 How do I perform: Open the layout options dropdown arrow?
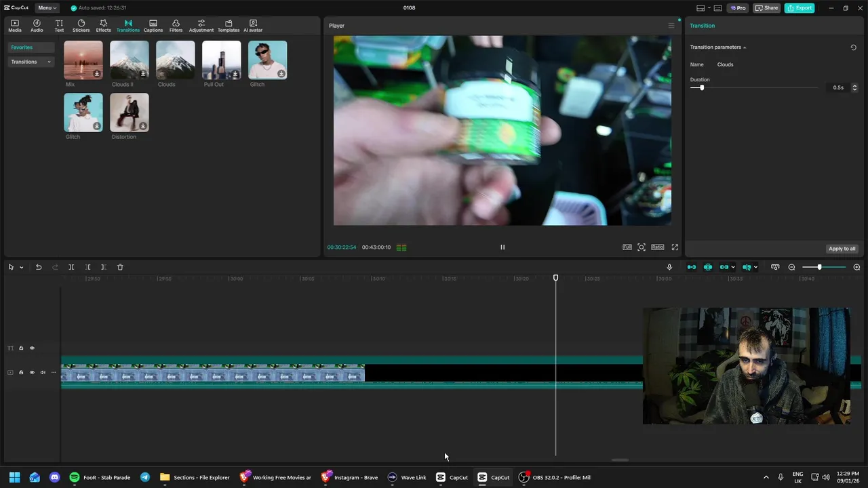pos(709,8)
